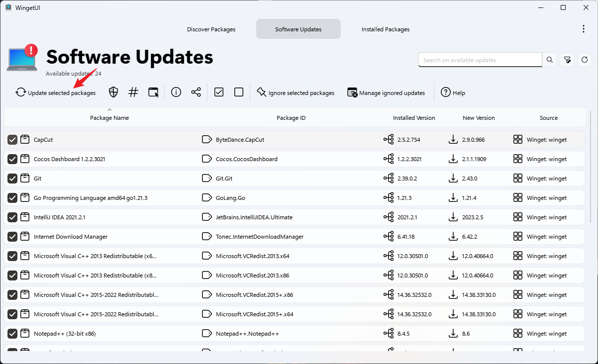598x364 pixels.
Task: Click Manage ignored updates button
Action: pyautogui.click(x=387, y=92)
